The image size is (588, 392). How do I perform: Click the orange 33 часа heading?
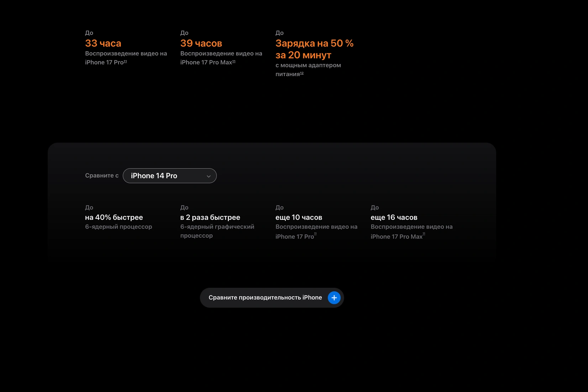point(103,43)
